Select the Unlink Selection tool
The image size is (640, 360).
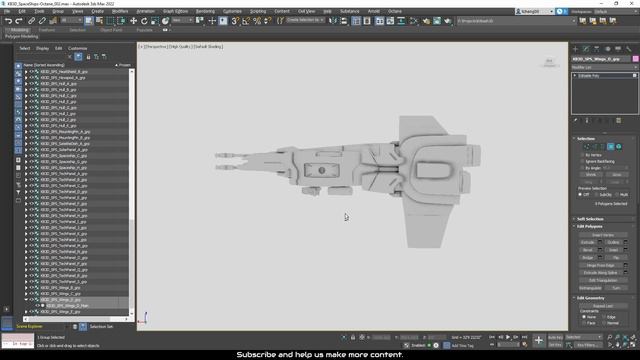click(42, 21)
